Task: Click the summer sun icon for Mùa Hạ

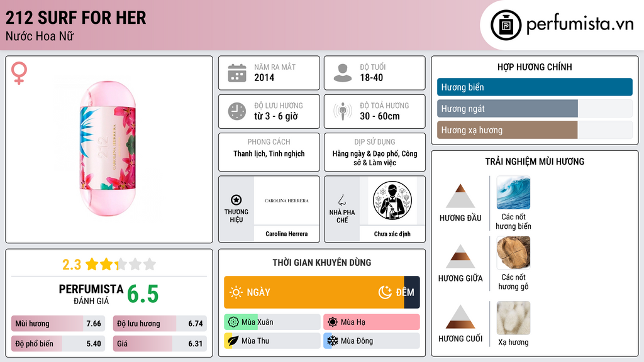Action: pyautogui.click(x=333, y=322)
